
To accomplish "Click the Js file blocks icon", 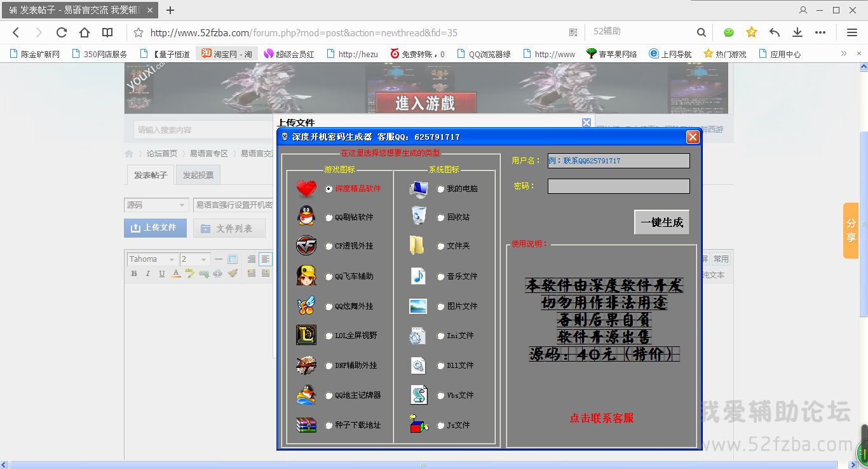I will pyautogui.click(x=419, y=425).
